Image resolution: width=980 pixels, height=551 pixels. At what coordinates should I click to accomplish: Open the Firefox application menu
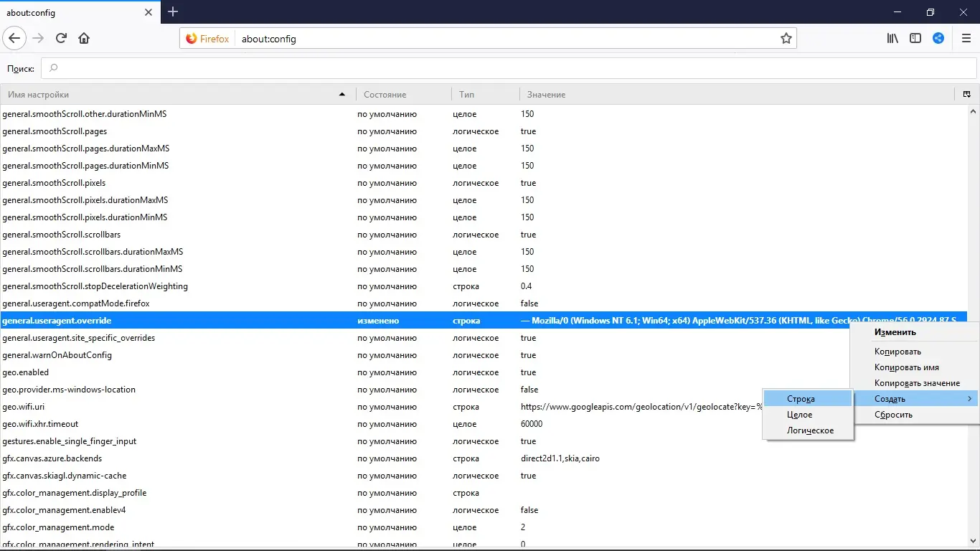click(x=965, y=38)
